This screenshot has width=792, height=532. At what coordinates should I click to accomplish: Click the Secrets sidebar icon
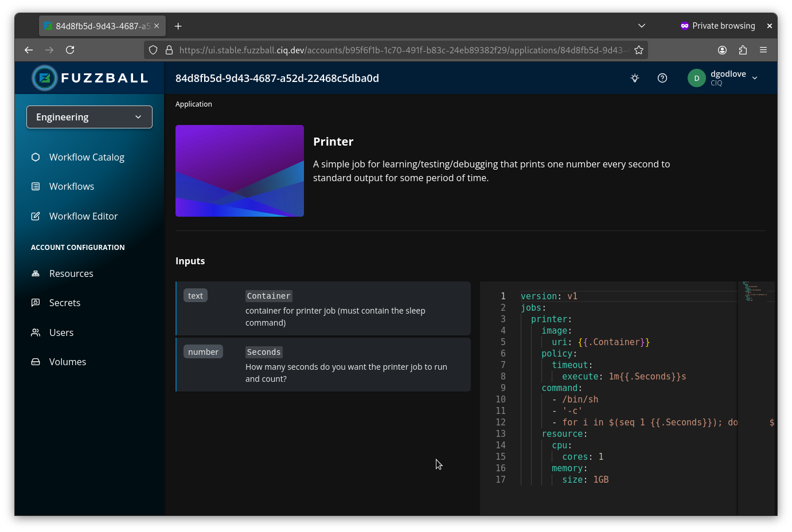[36, 303]
